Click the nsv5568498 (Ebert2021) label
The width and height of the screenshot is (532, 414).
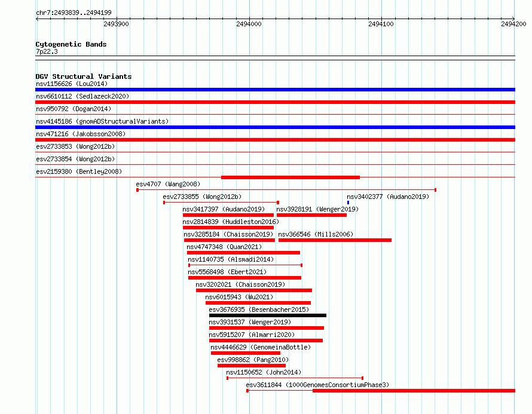pos(227,272)
